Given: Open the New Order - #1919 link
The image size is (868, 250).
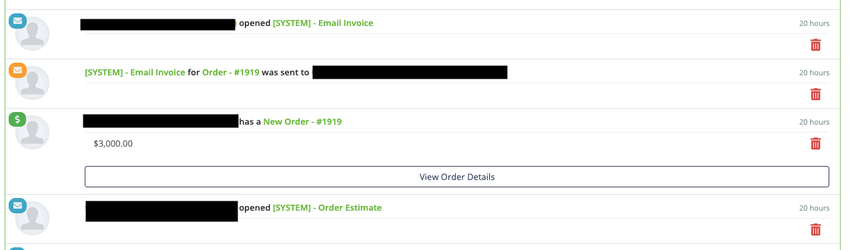Looking at the screenshot, I should tap(302, 122).
